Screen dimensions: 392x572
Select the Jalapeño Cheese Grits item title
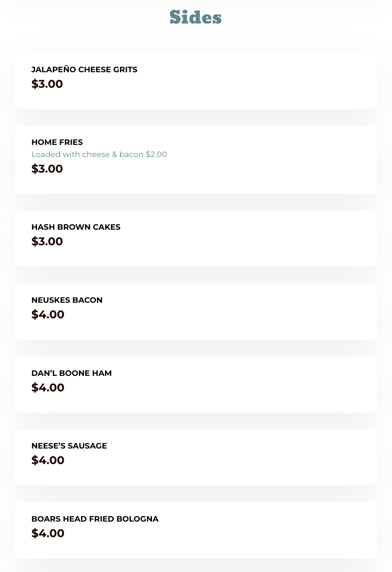(84, 70)
